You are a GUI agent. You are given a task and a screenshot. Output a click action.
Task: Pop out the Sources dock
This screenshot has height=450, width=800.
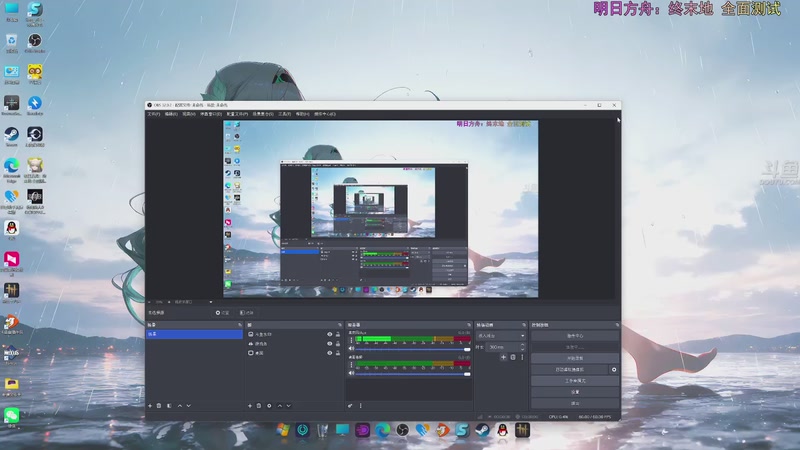coord(340,325)
